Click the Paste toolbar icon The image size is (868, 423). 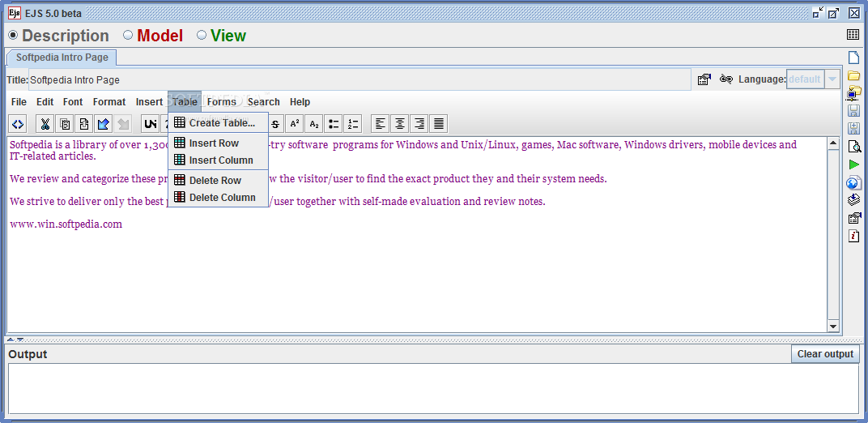point(83,124)
